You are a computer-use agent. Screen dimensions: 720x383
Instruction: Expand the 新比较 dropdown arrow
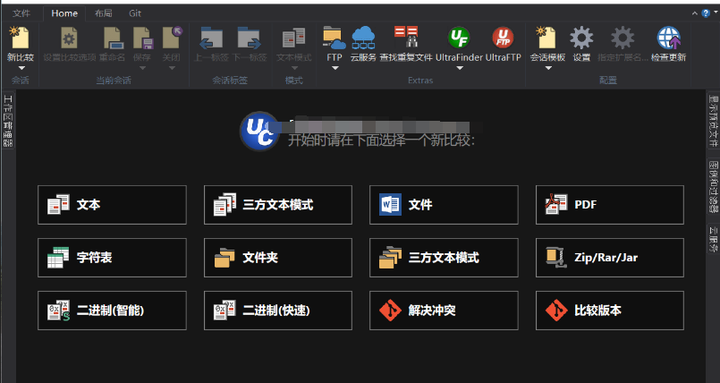pyautogui.click(x=21, y=68)
